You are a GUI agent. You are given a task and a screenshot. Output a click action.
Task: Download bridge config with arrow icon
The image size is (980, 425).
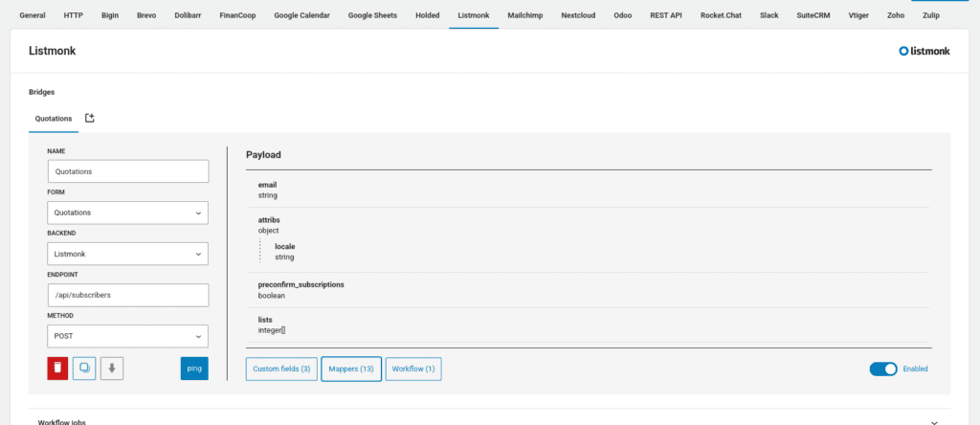point(112,369)
